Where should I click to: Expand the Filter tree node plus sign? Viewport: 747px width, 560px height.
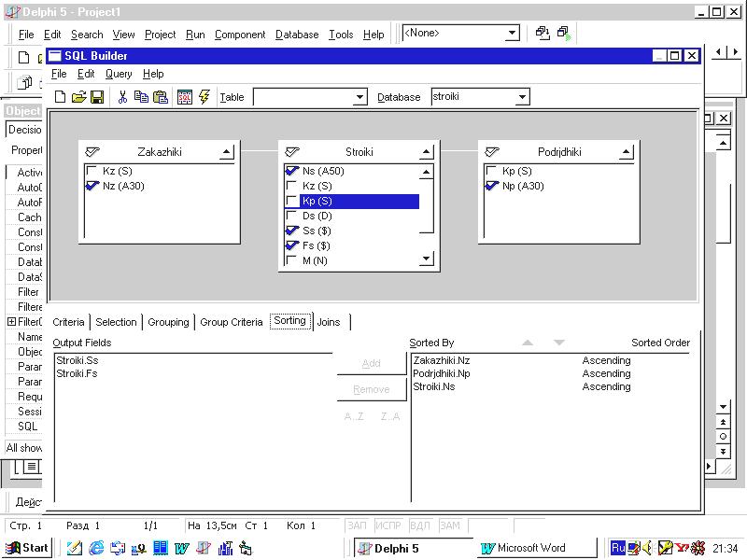11,321
